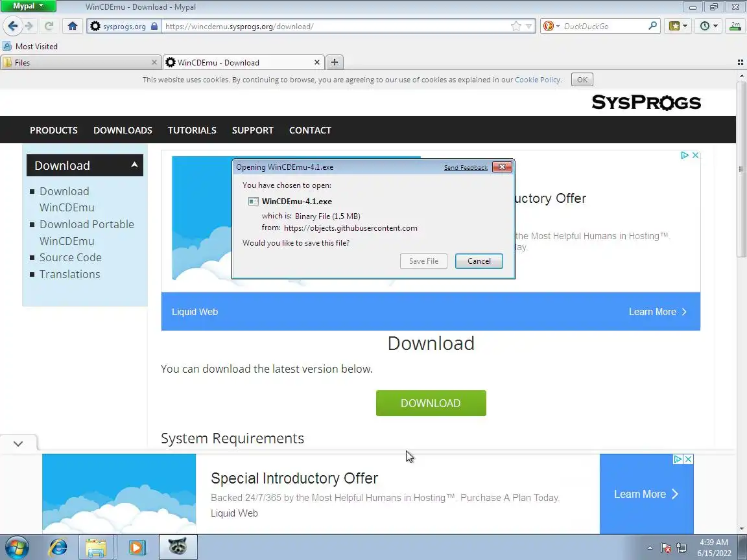Click the magnifier search icon

pos(653,26)
